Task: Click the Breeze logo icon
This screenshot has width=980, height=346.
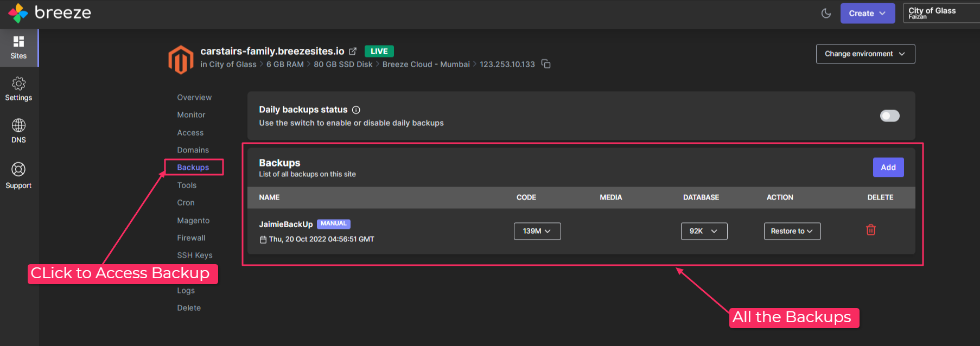Action: pos(18,13)
